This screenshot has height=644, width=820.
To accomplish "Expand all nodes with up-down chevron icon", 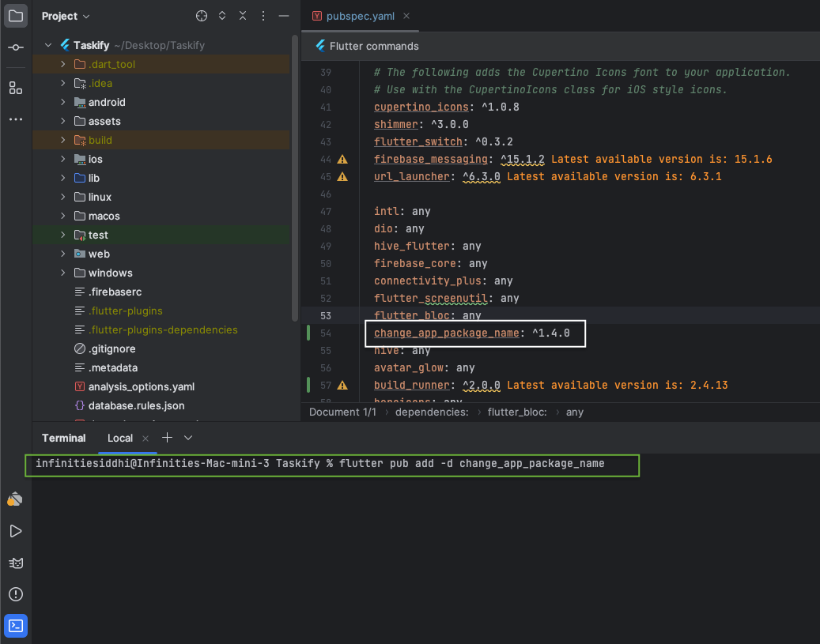I will pos(222,17).
